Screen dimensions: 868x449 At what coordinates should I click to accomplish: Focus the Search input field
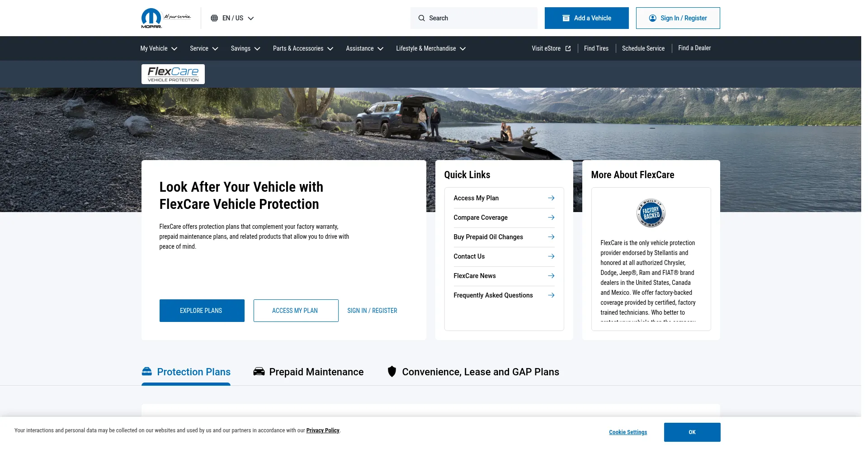pos(474,18)
